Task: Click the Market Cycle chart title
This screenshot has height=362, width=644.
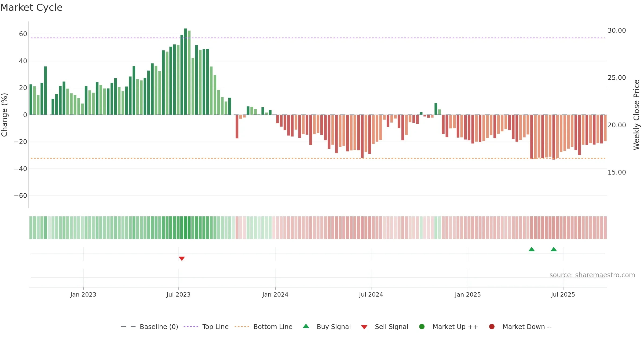Action: [31, 8]
